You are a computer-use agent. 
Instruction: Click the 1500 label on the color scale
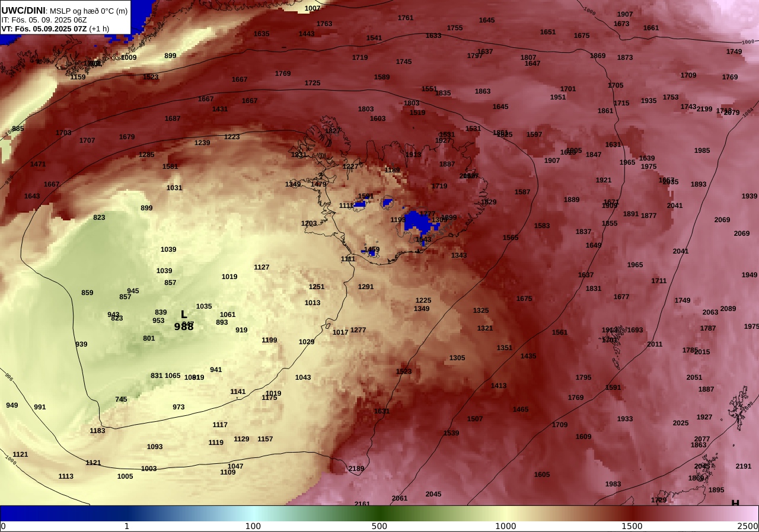632,526
